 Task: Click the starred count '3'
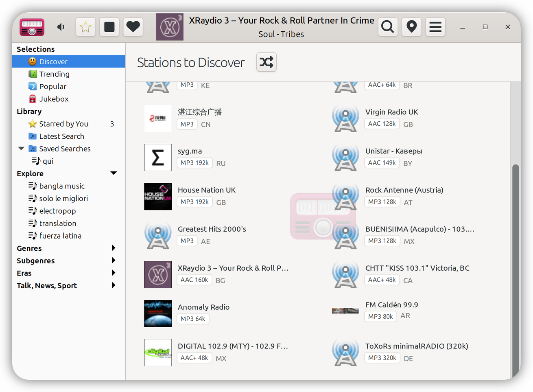(x=112, y=124)
